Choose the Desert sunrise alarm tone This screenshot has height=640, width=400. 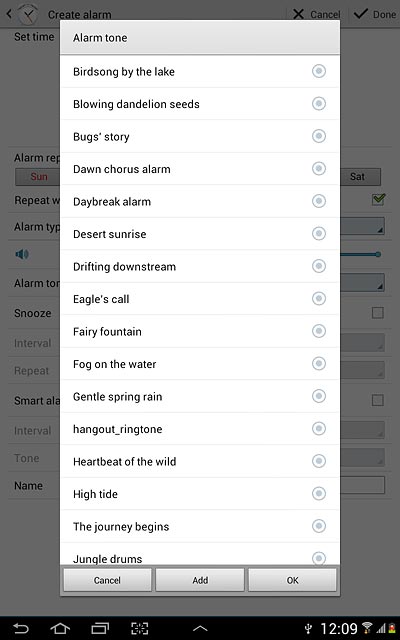tap(200, 233)
